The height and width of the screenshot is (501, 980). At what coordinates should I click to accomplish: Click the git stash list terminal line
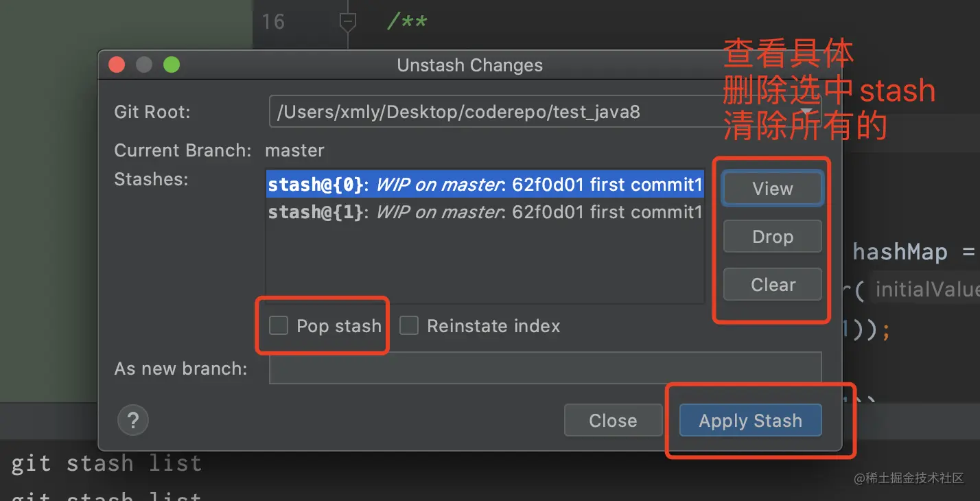(x=106, y=464)
